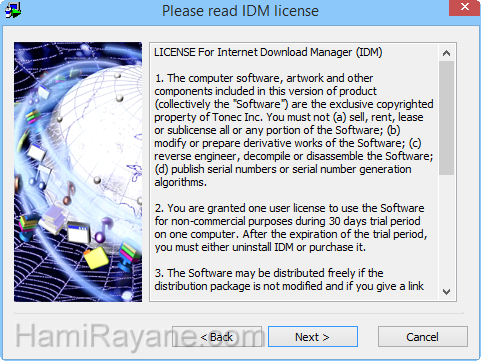
Task: Click the empty scrollbar track below the thumb
Action: point(446,229)
